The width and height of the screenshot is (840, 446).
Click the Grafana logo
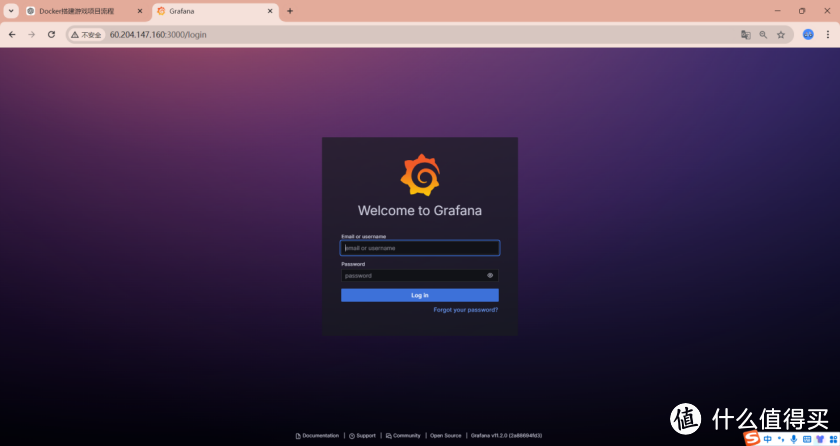point(420,175)
